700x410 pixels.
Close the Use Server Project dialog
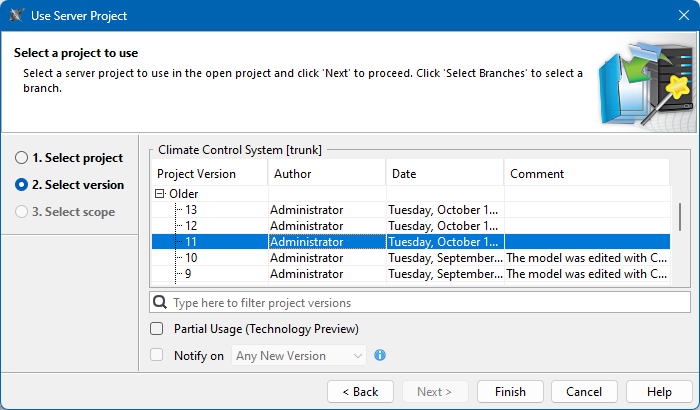click(x=675, y=16)
